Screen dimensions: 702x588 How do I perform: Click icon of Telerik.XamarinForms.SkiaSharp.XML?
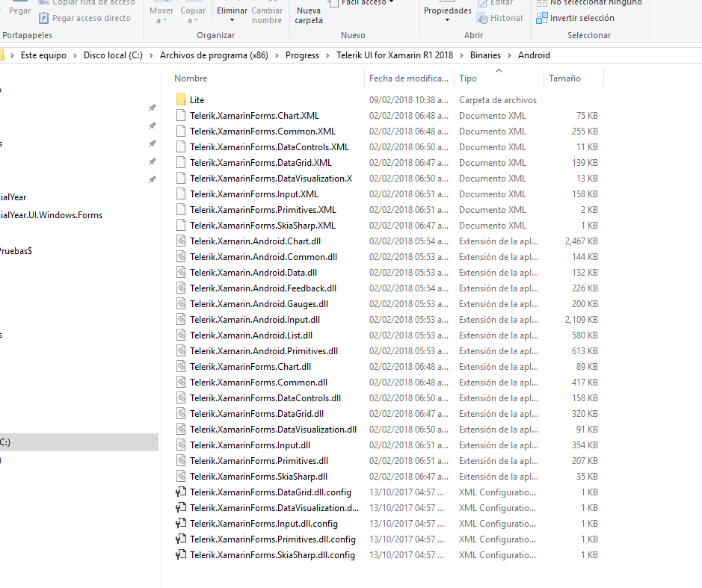[x=181, y=225]
